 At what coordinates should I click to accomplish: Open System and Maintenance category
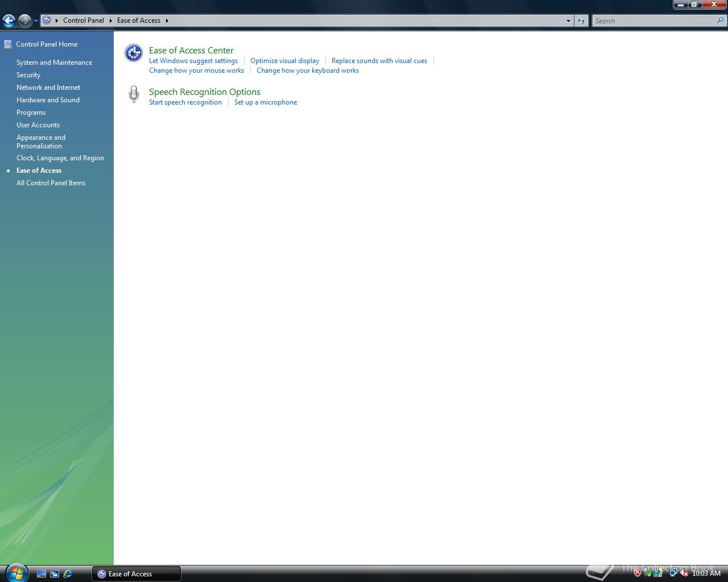[54, 63]
